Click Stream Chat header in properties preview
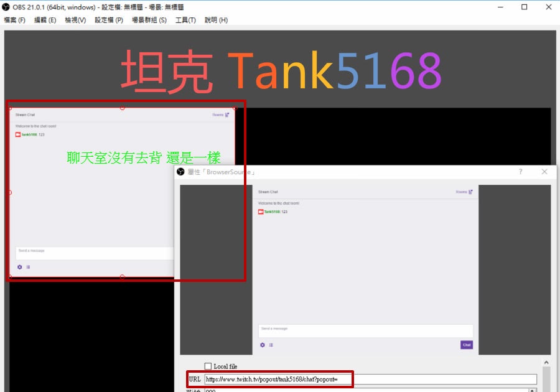The height and width of the screenshot is (392, 560). (268, 192)
